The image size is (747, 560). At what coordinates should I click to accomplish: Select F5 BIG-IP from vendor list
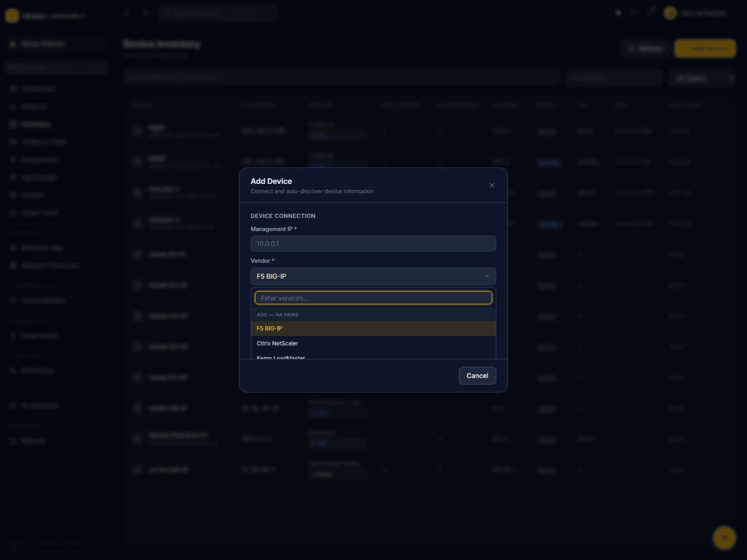[373, 329]
